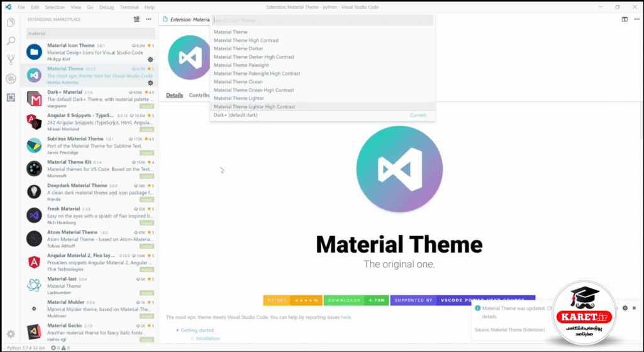
Task: Select Fresh Material extension icon
Action: coord(34,215)
